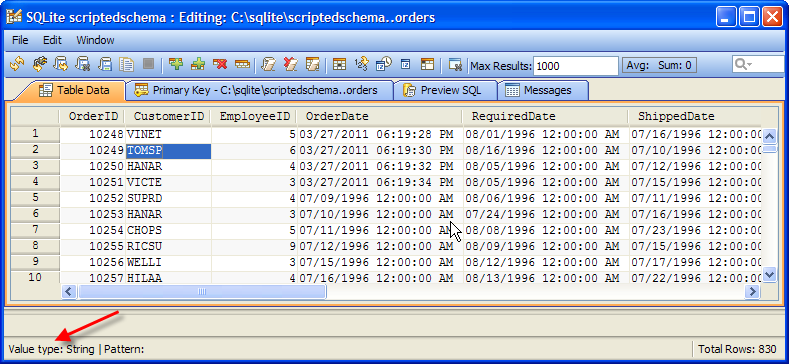Click the copy pages icon
Image resolution: width=789 pixels, height=364 pixels.
[x=126, y=64]
